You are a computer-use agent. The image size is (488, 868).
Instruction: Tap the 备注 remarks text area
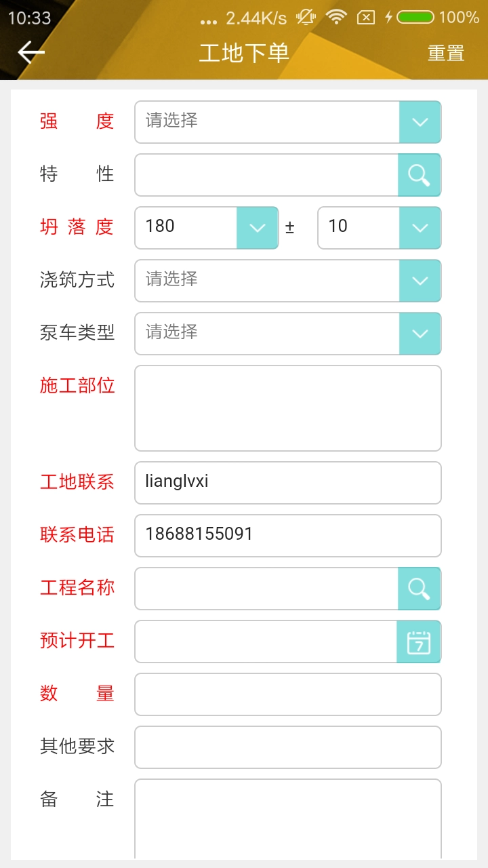click(x=287, y=817)
